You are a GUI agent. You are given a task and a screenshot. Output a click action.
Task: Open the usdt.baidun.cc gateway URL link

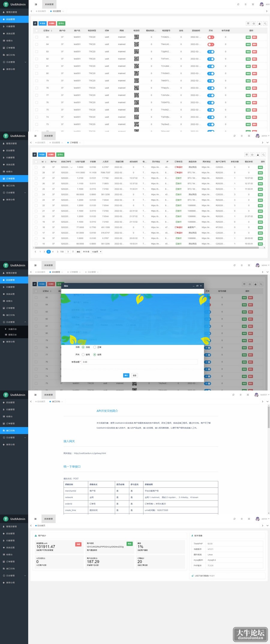(90, 453)
